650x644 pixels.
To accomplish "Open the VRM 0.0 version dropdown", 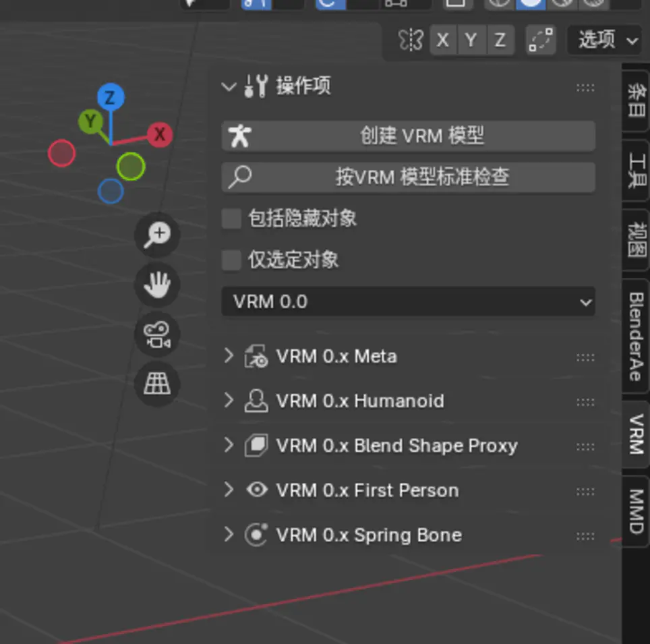I will click(408, 301).
